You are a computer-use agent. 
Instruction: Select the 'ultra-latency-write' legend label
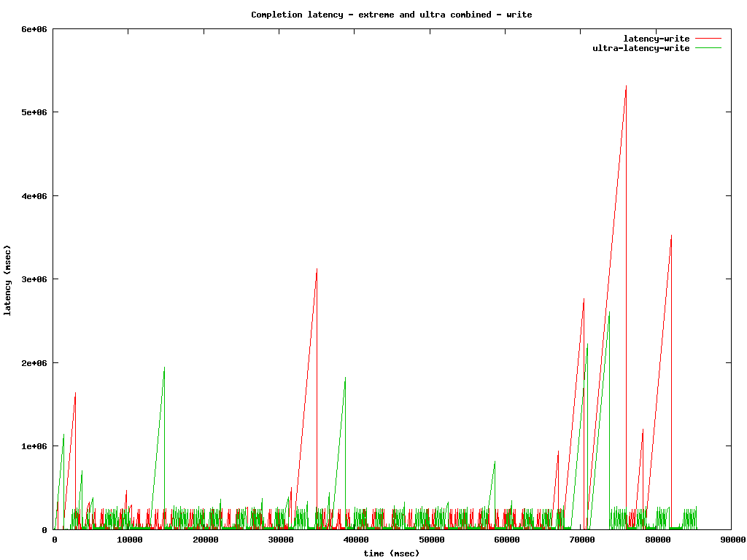pyautogui.click(x=640, y=48)
